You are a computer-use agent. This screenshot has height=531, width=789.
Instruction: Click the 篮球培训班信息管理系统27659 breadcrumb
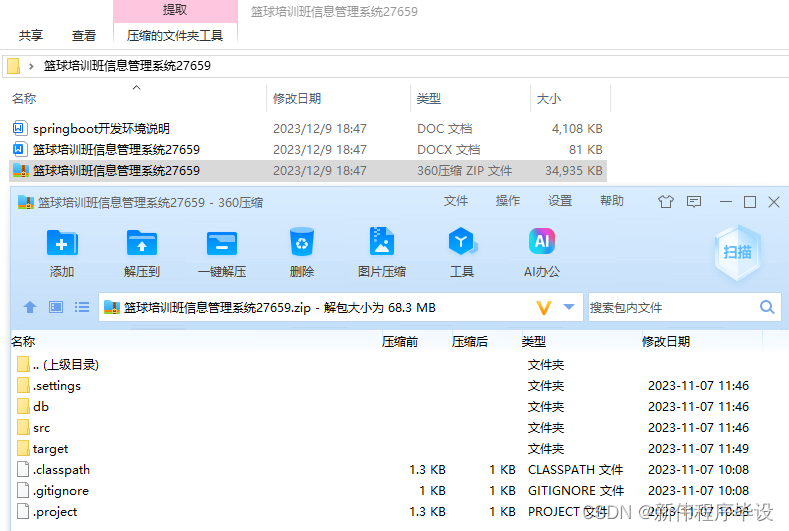pos(127,65)
